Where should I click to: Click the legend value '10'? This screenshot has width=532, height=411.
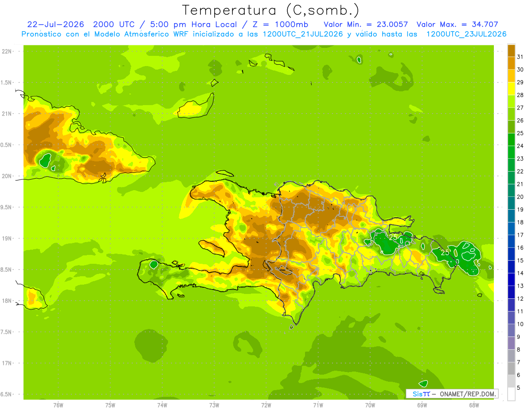(x=520, y=324)
